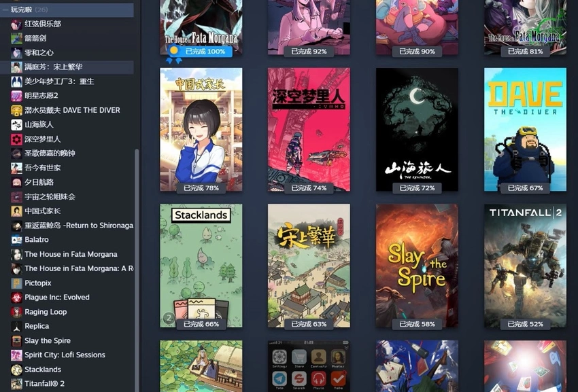Viewport: 578px width, 392px height.
Task: Open the DAVE THE DIVER cover
Action: coord(525,129)
